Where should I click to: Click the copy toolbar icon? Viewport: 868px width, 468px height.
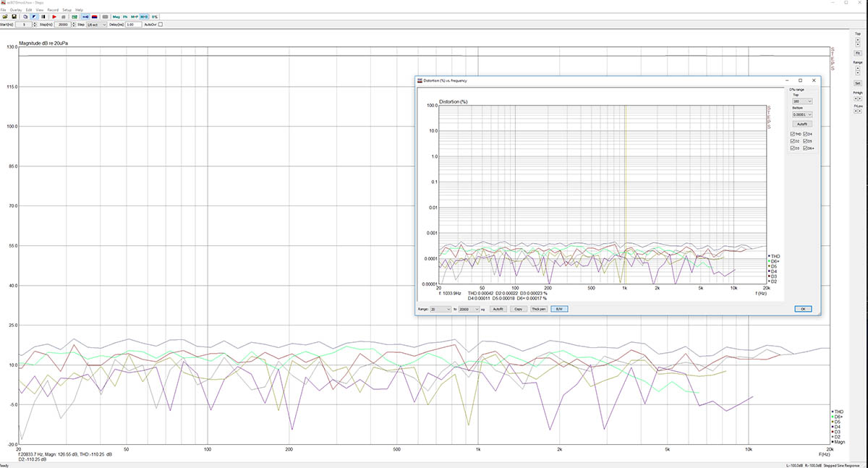(25, 17)
